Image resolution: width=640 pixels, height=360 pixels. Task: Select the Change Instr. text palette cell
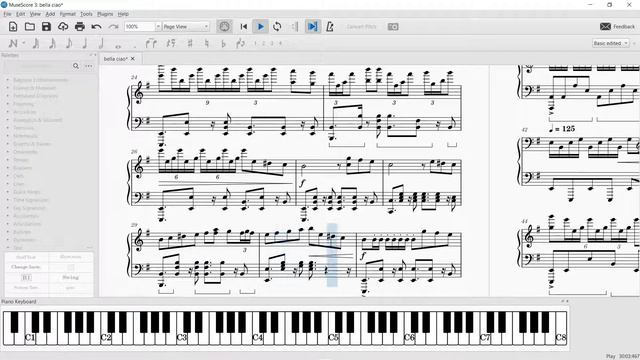coord(26,267)
